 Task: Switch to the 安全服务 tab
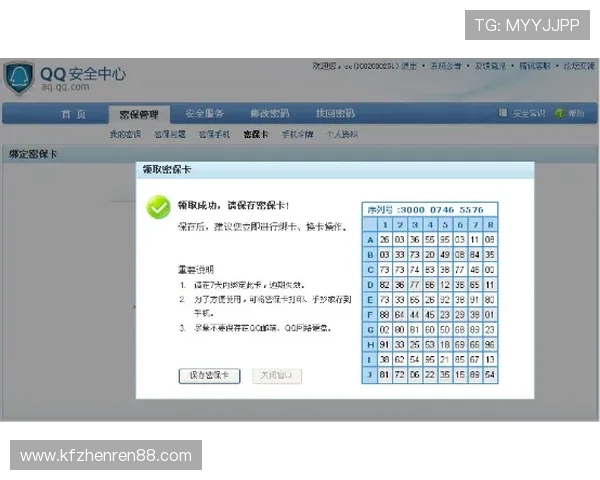(x=204, y=113)
